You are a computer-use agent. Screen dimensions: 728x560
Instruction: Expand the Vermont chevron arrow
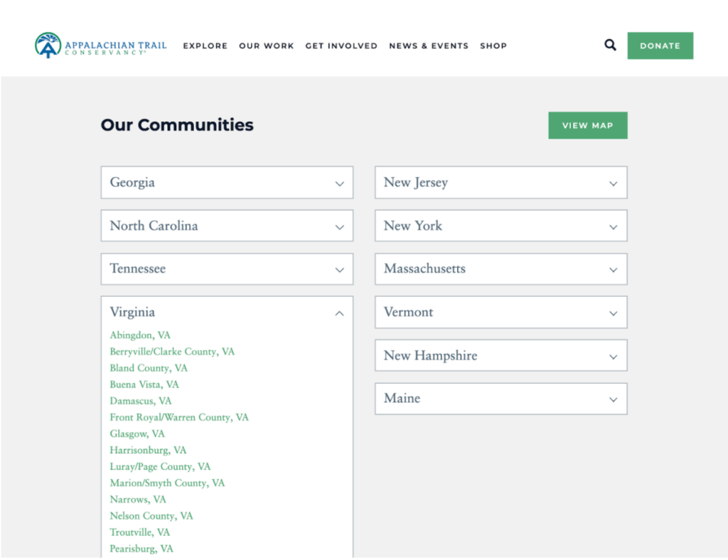click(613, 313)
